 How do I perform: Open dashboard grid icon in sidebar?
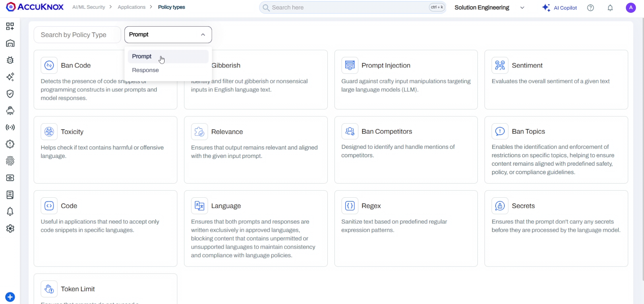coord(10,26)
